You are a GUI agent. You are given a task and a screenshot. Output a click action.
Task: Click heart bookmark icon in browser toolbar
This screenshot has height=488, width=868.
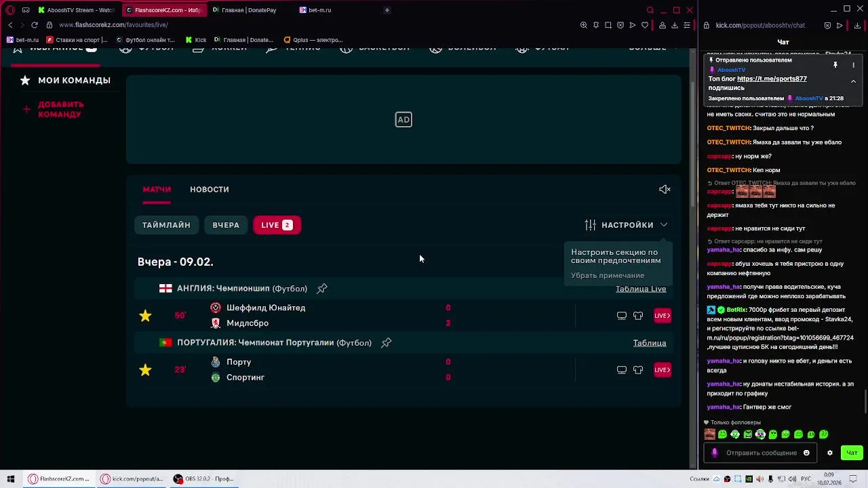point(644,25)
